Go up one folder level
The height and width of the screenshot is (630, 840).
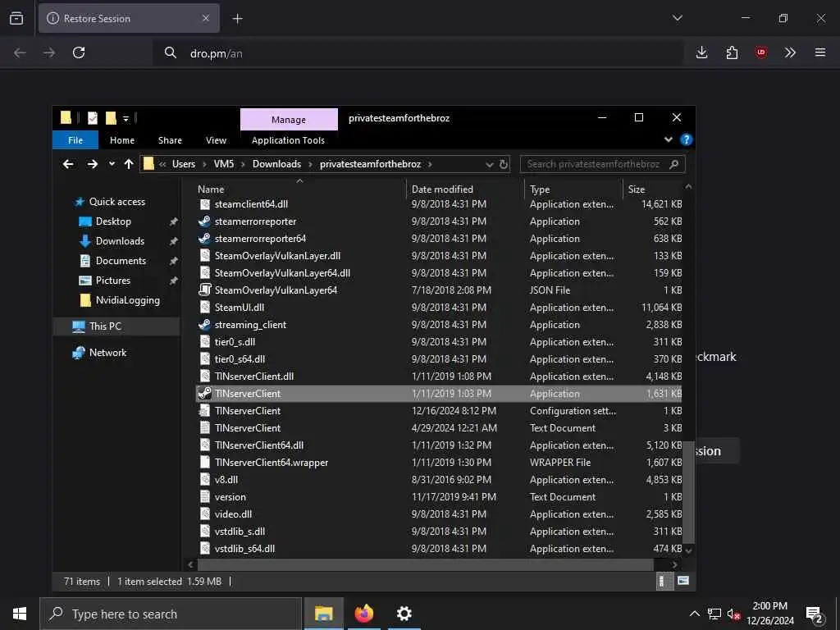pyautogui.click(x=129, y=164)
